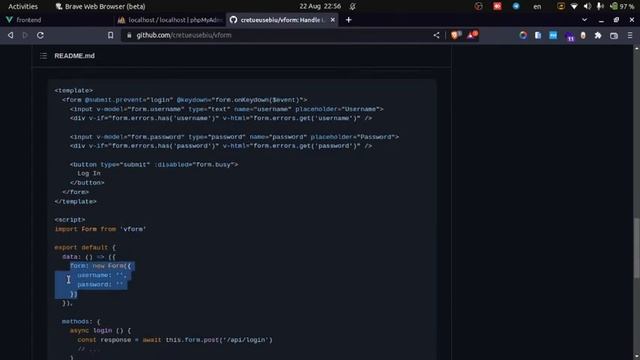Click the orange screen tray icon
This screenshot has width=640, height=360.
[561, 7]
